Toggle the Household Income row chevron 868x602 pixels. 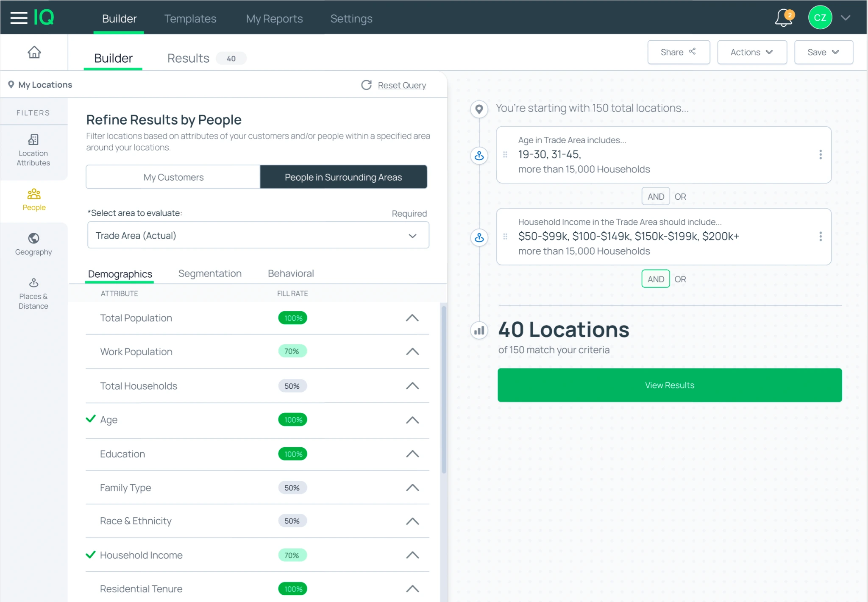412,555
